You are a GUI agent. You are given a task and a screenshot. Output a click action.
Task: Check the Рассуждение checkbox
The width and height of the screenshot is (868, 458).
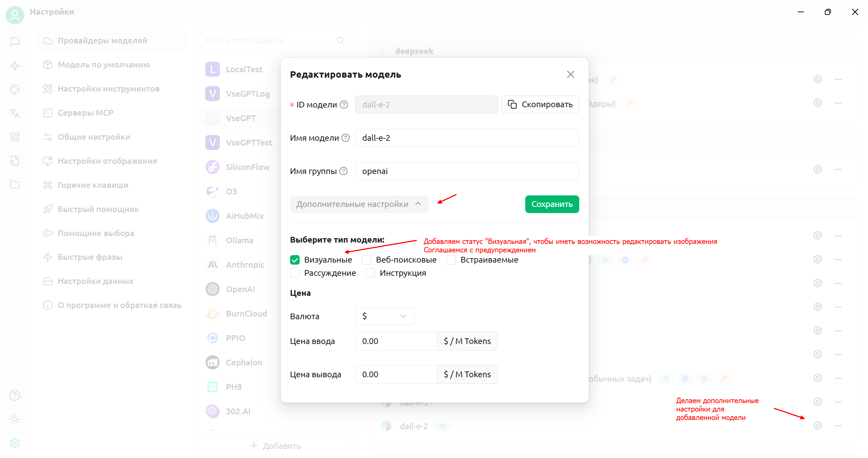295,273
